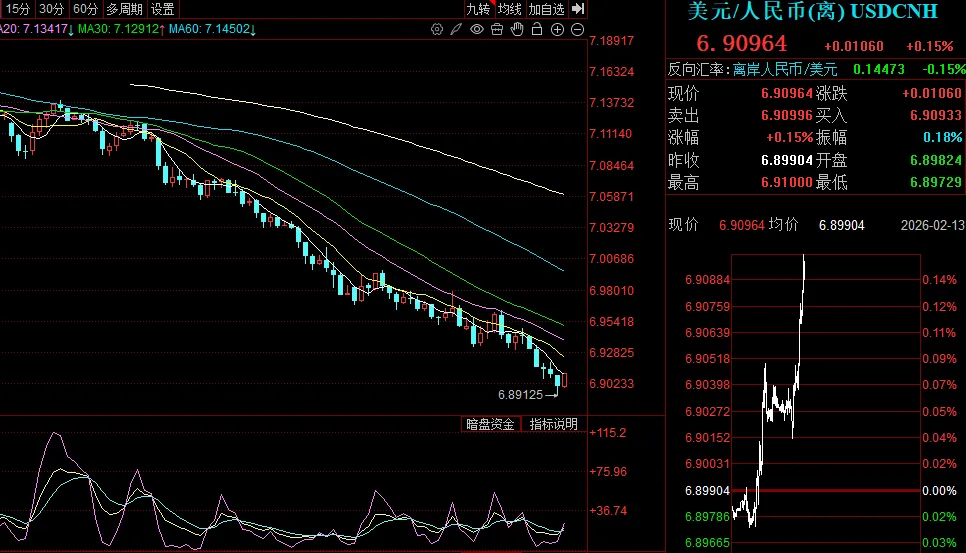Toggle 九转 indicator

[x=478, y=9]
